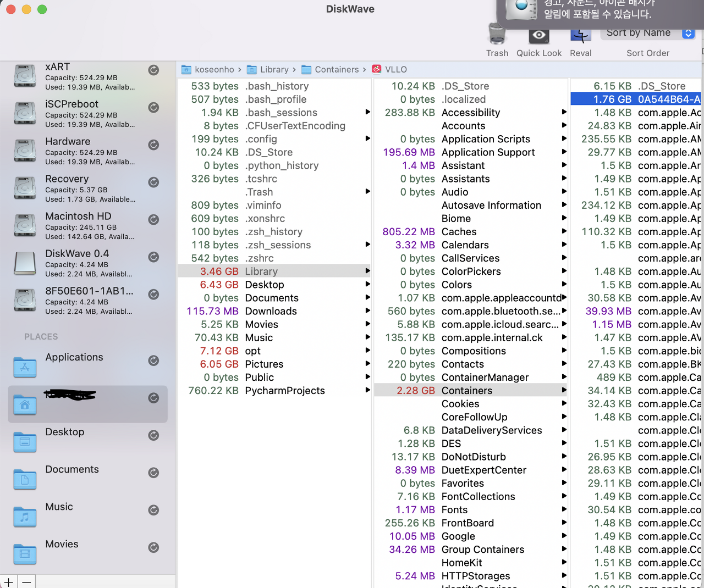Screen dimensions: 704x588
Task: Expand the PycharmProjects folder arrow
Action: click(368, 390)
